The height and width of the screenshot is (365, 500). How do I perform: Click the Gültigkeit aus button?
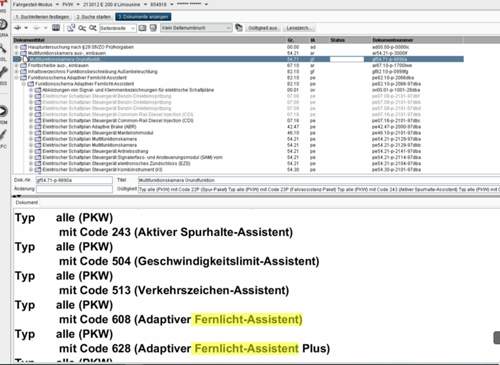click(263, 28)
